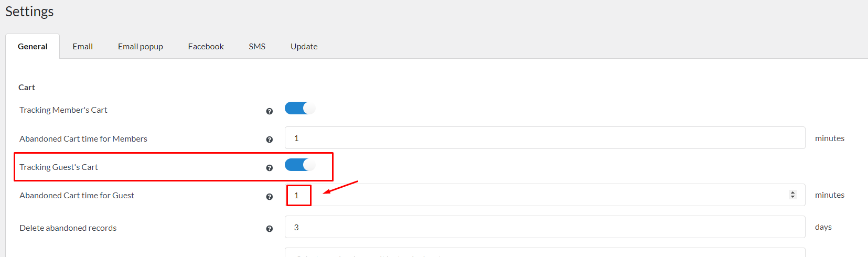Go to the Facebook settings tab
The image size is (868, 257).
tap(206, 47)
